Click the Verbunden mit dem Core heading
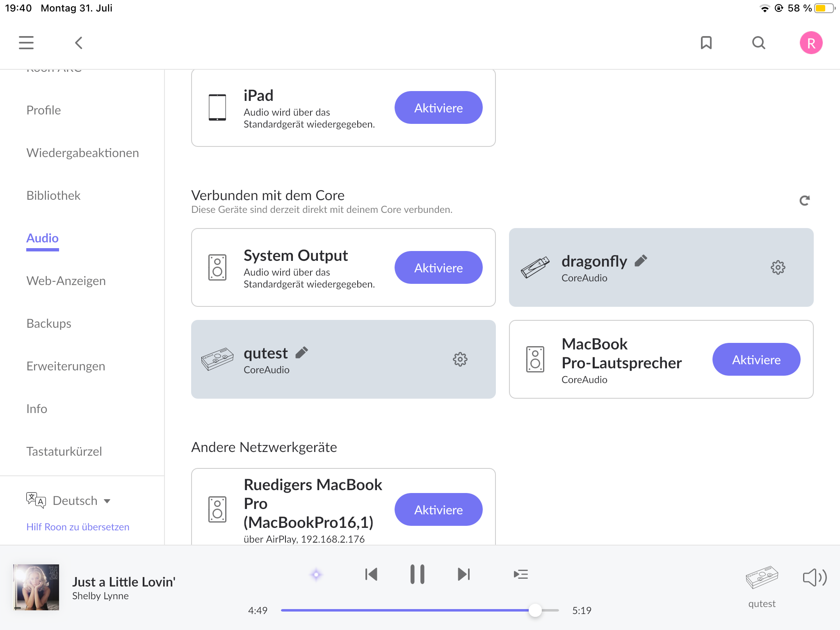Screen dimensions: 840x630 click(268, 195)
